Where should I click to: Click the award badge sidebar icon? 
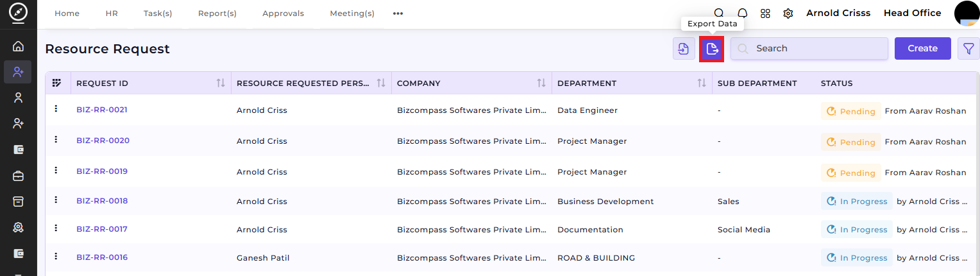point(18,227)
